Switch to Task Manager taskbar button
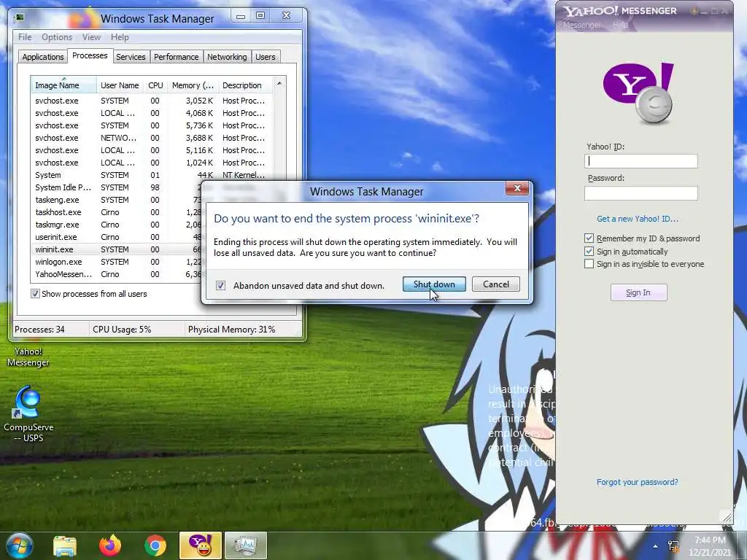747x560 pixels. click(x=245, y=545)
